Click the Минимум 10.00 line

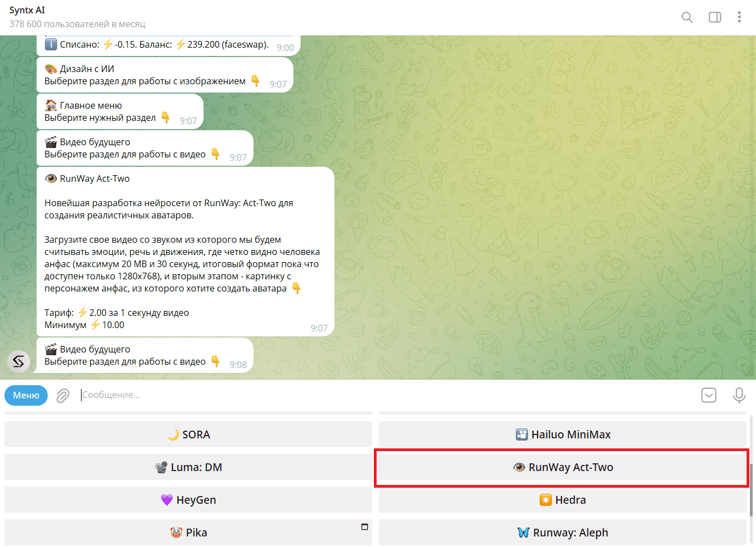point(84,325)
